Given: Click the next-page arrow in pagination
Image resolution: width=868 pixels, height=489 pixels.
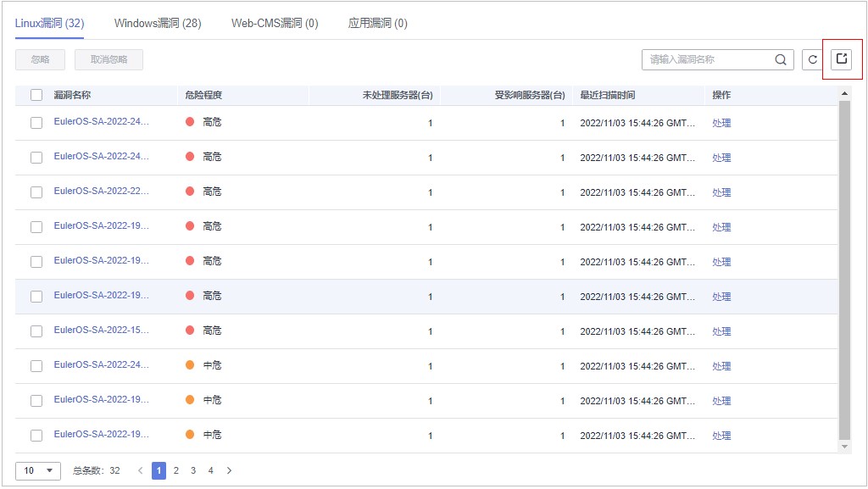Looking at the screenshot, I should pyautogui.click(x=228, y=470).
